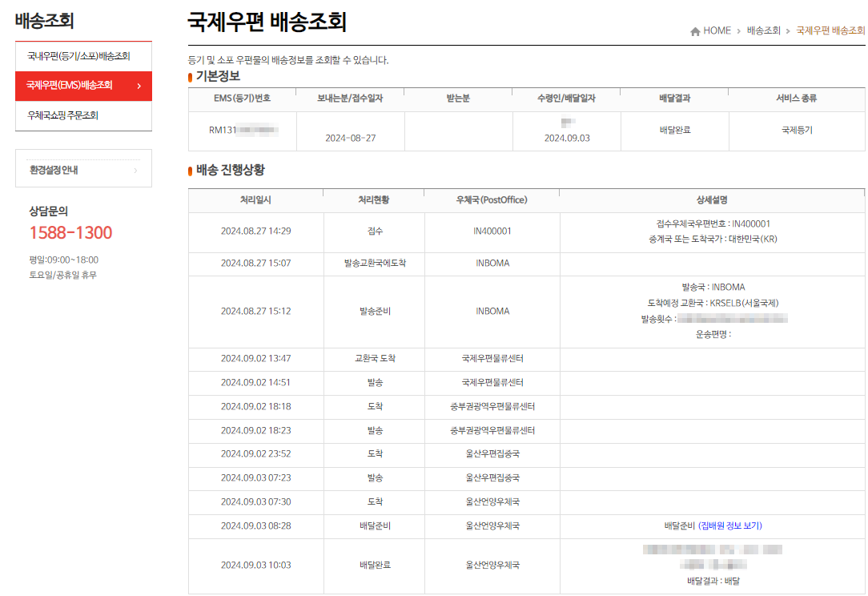This screenshot has height=596, width=868.
Task: Click the 처리일시 column header
Action: click(255, 200)
